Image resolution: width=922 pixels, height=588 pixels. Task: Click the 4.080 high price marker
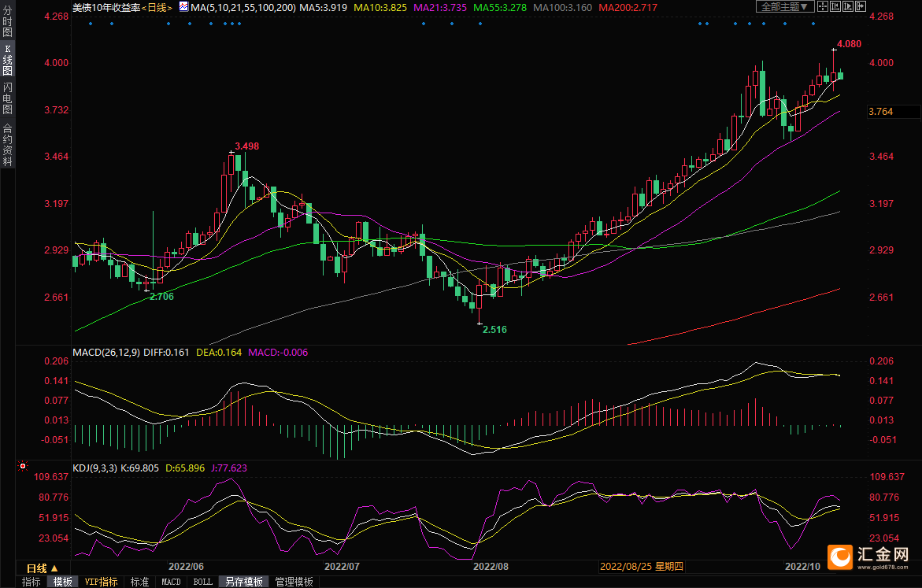click(849, 44)
